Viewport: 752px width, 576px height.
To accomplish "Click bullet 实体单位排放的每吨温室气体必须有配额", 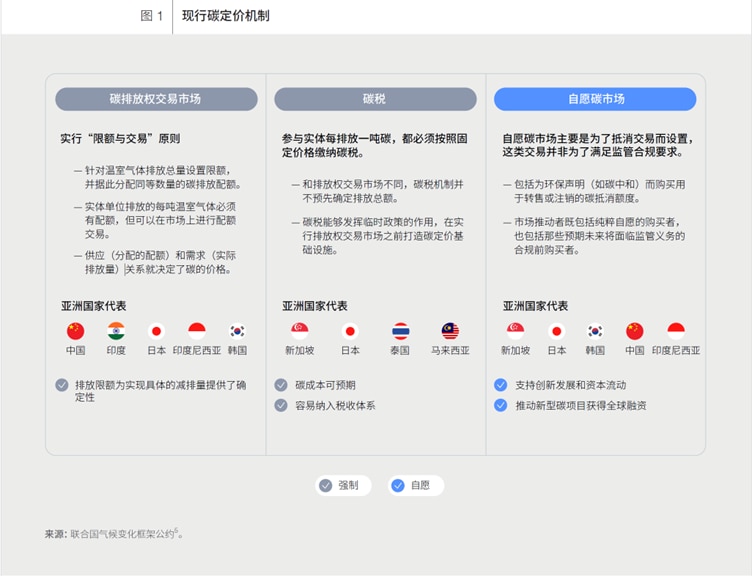I will 155,220.
